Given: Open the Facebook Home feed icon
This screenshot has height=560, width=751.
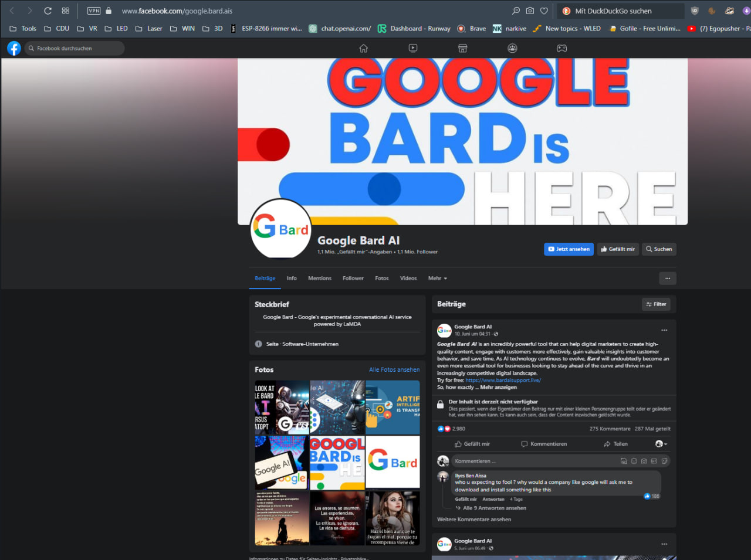Looking at the screenshot, I should (364, 48).
